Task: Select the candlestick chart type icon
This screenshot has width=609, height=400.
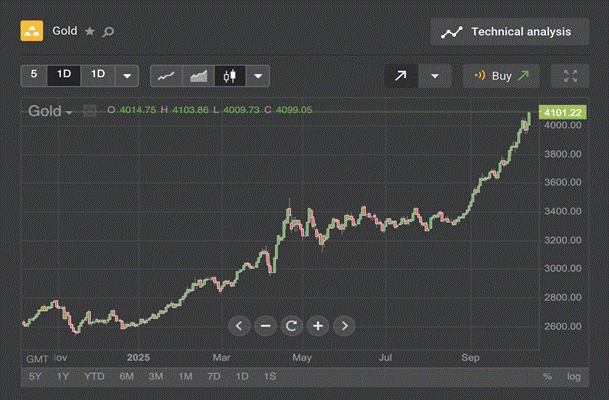Action: (x=229, y=76)
